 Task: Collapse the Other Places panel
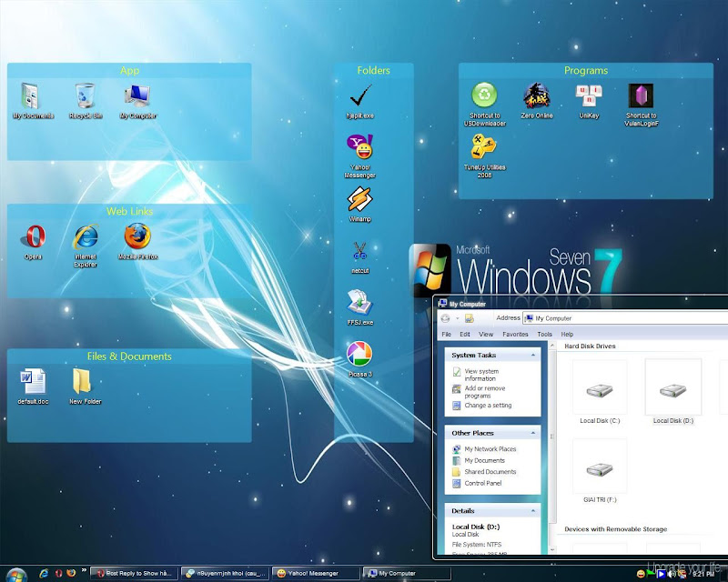533,433
